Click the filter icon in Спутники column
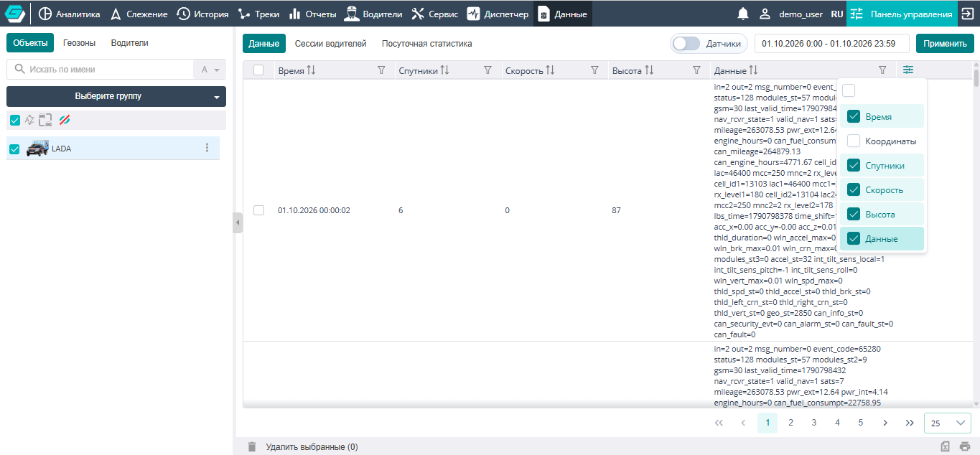The height and width of the screenshot is (455, 980). click(487, 70)
